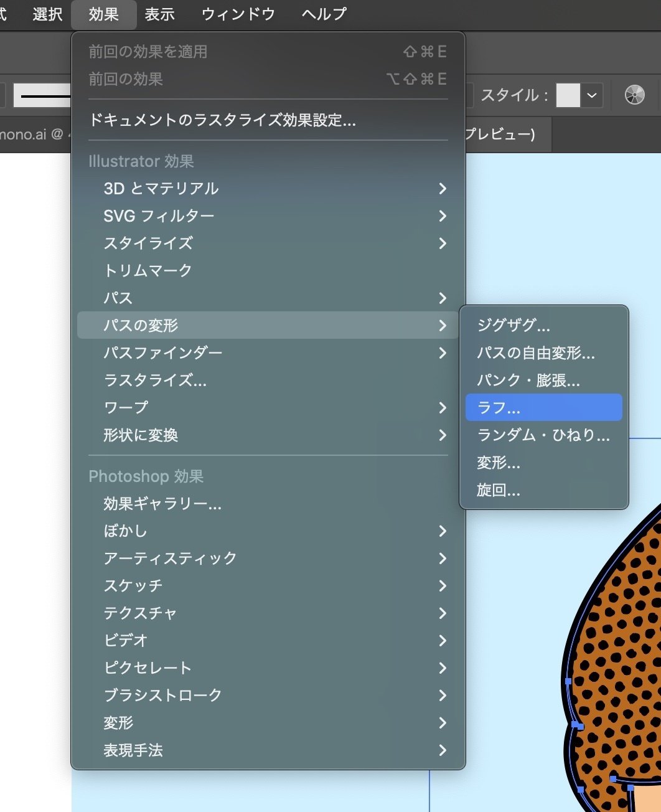Screen dimensions: 661x812
Task: Expand ワープ submenu
Action: (x=268, y=407)
